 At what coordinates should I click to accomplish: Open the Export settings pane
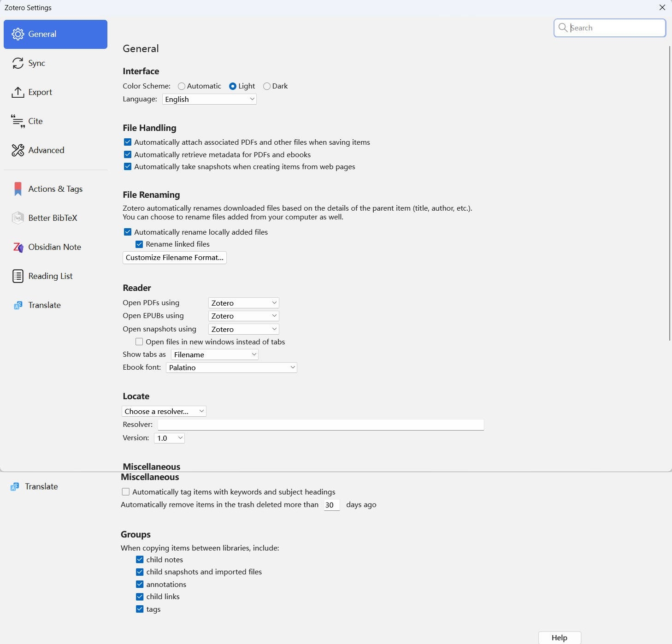click(x=55, y=92)
